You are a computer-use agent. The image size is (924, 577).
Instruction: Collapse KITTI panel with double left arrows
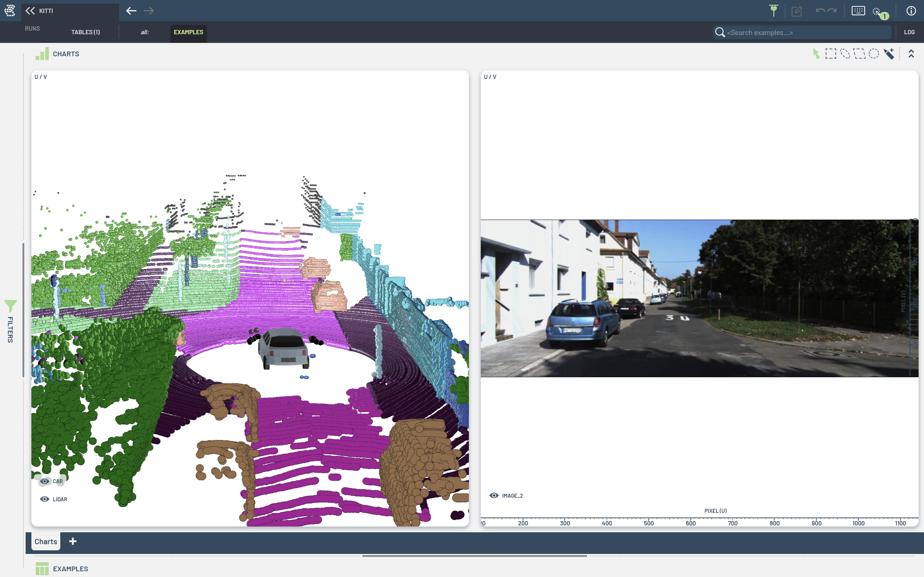30,11
